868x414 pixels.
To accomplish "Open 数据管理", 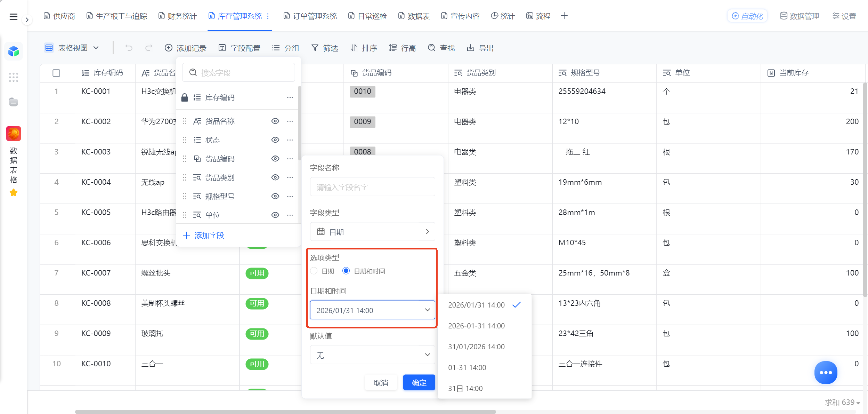I will pyautogui.click(x=800, y=16).
